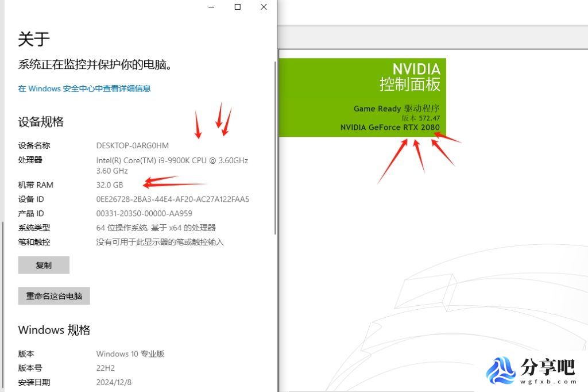The height and width of the screenshot is (392, 588).
Task: Select the pen and touch value text
Action: pos(160,242)
